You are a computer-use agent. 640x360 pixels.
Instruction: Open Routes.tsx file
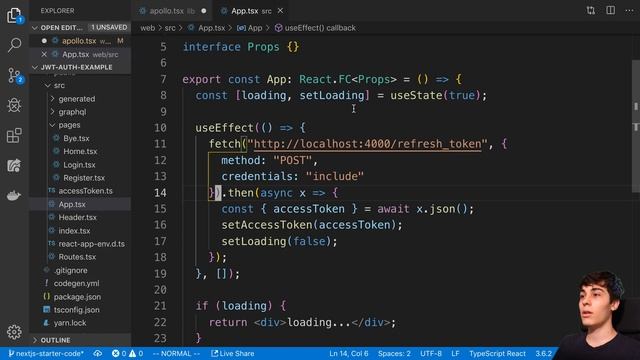pyautogui.click(x=77, y=257)
